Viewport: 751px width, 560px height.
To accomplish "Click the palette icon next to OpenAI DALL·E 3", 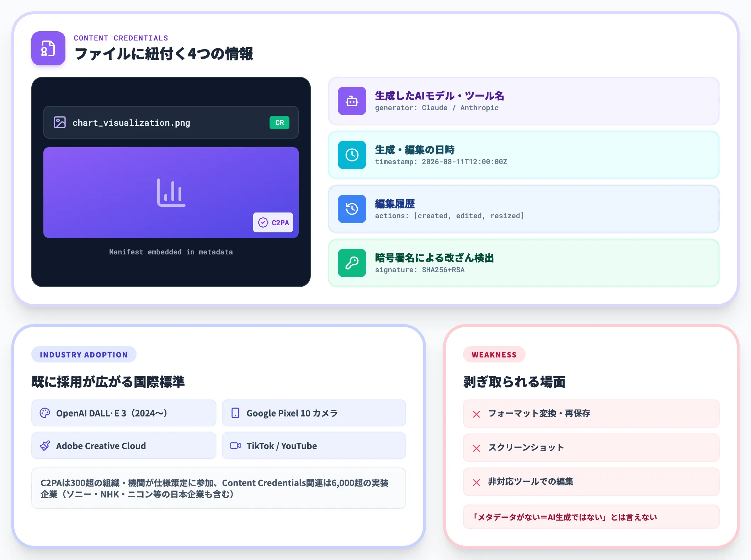I will (x=45, y=413).
